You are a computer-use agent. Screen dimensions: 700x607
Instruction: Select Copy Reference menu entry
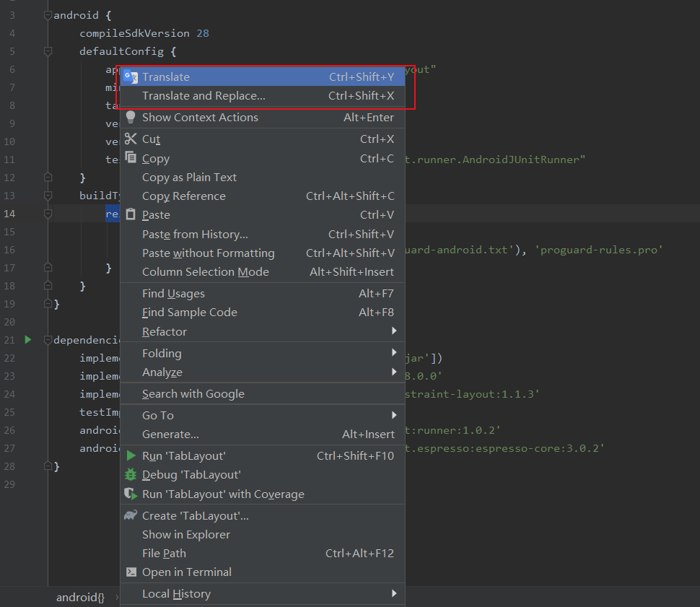point(263,196)
